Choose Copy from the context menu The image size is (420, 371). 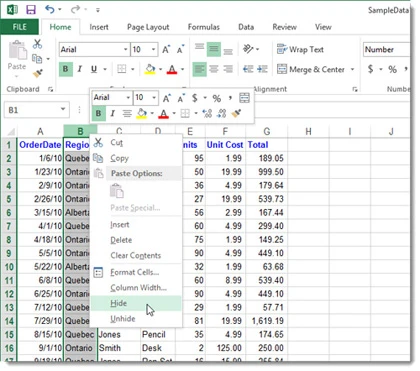pos(136,158)
